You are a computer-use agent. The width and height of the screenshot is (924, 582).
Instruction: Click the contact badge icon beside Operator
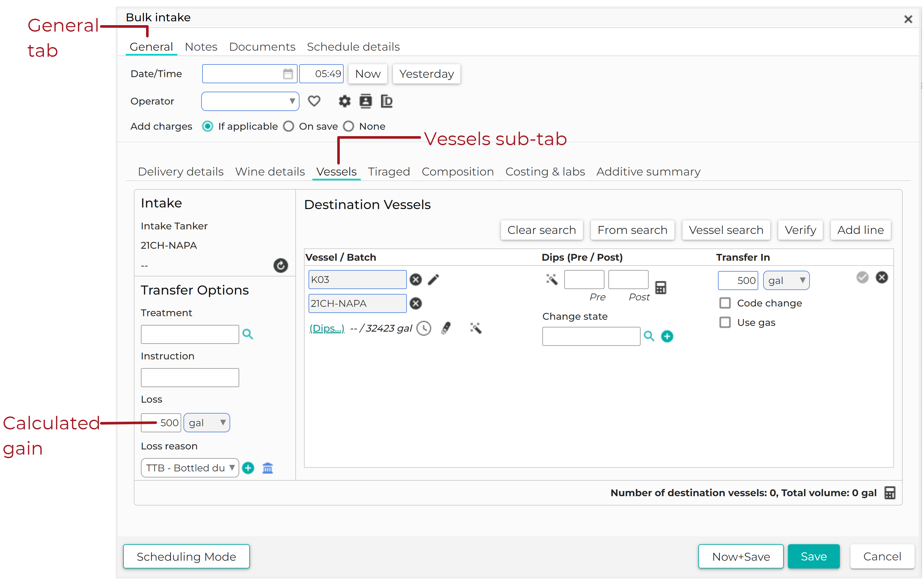[x=365, y=101]
